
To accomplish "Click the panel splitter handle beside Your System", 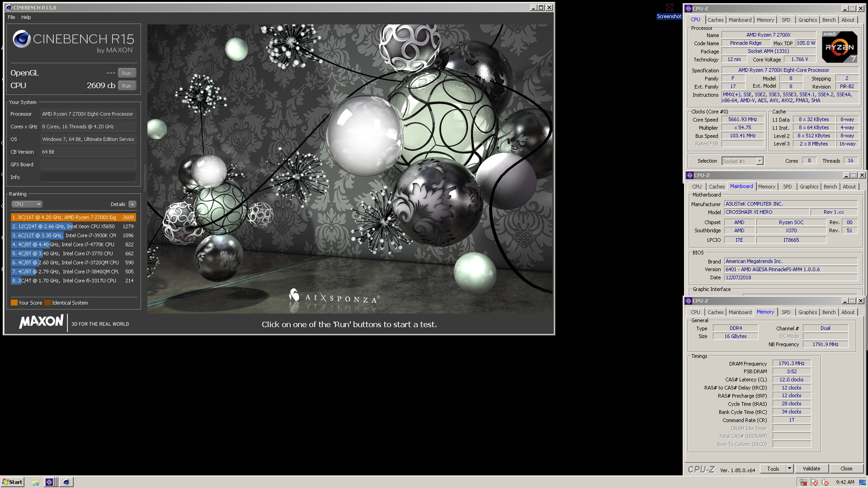I will click(145, 178).
